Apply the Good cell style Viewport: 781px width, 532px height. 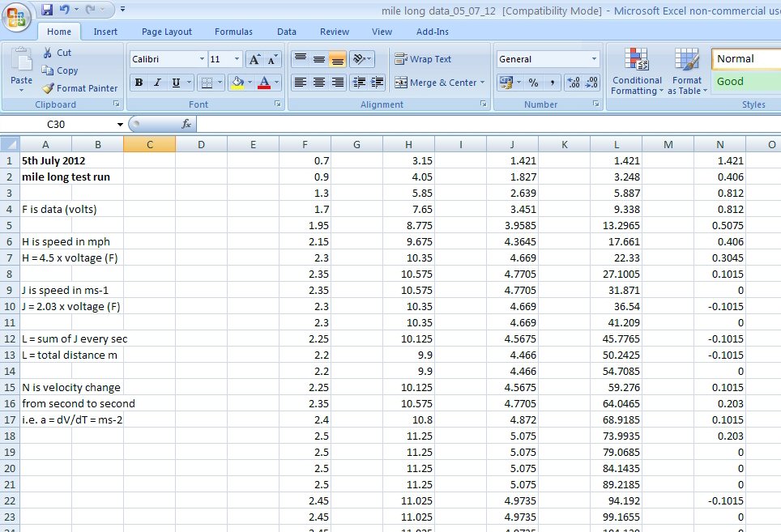[746, 82]
